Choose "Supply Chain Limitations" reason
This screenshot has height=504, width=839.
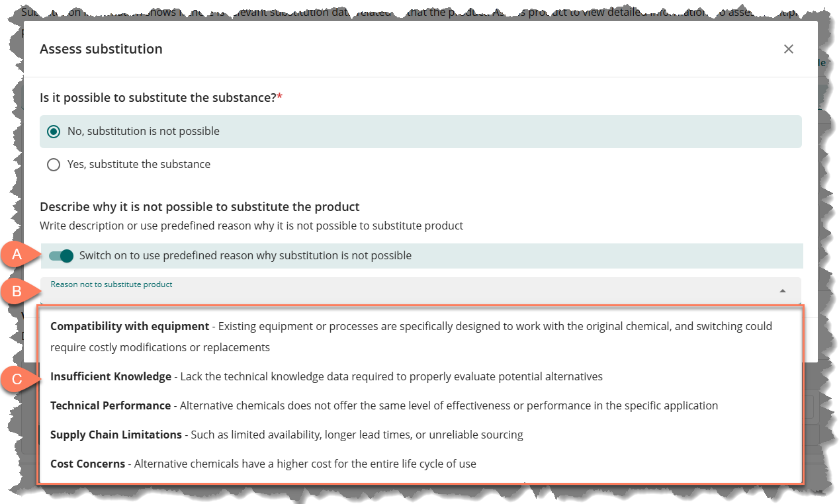(116, 435)
